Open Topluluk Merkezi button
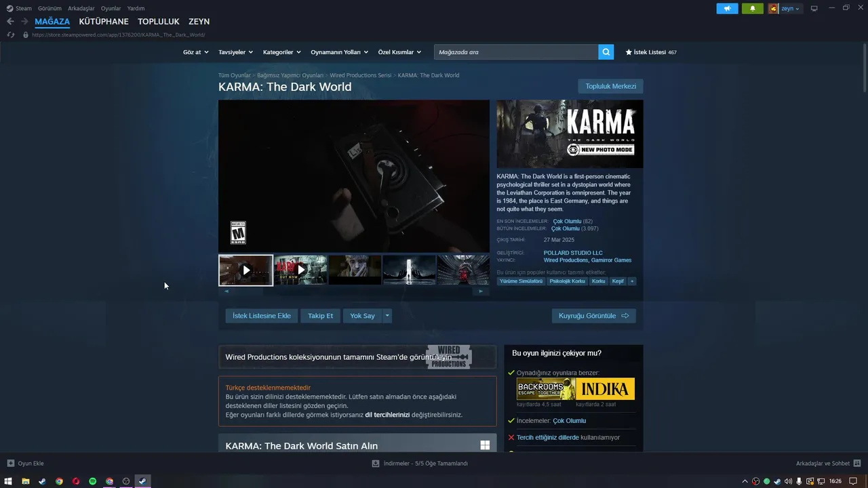This screenshot has width=868, height=488. click(x=611, y=86)
